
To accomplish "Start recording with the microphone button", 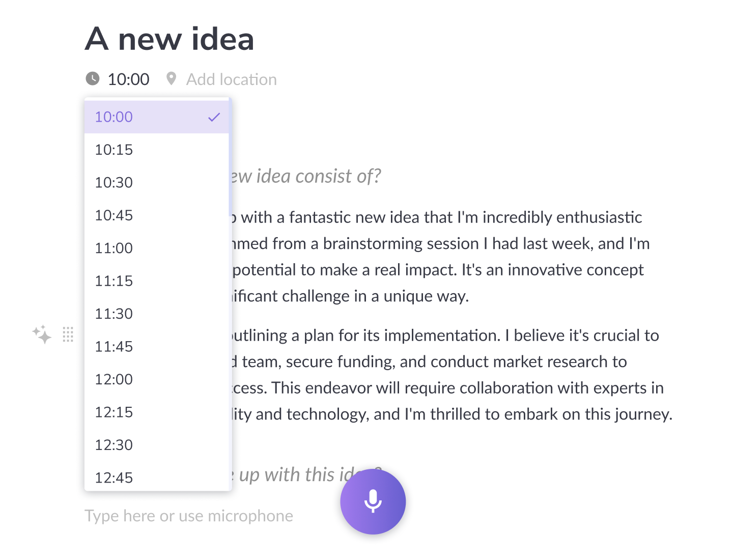I will pos(373,501).
